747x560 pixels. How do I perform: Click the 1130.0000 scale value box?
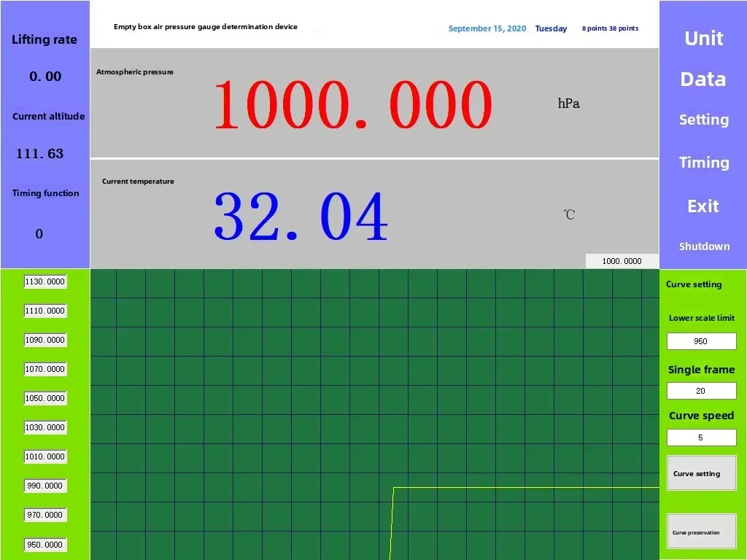[x=45, y=281]
